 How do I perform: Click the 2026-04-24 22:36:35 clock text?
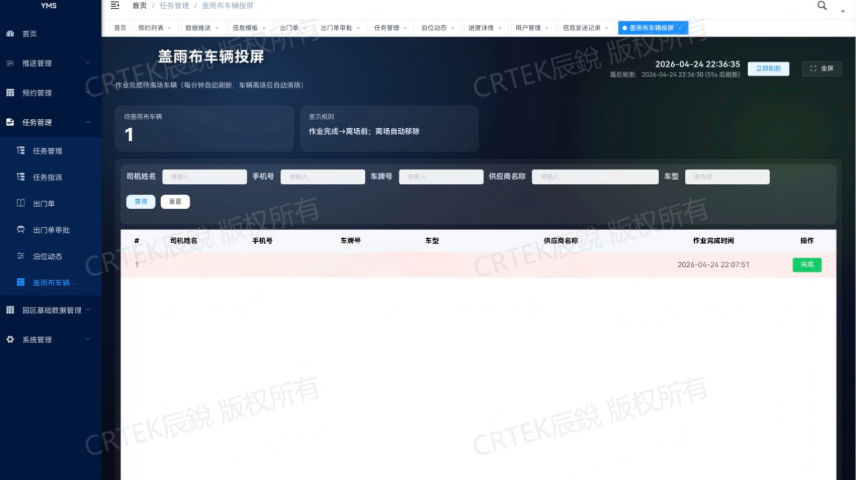[x=697, y=64]
